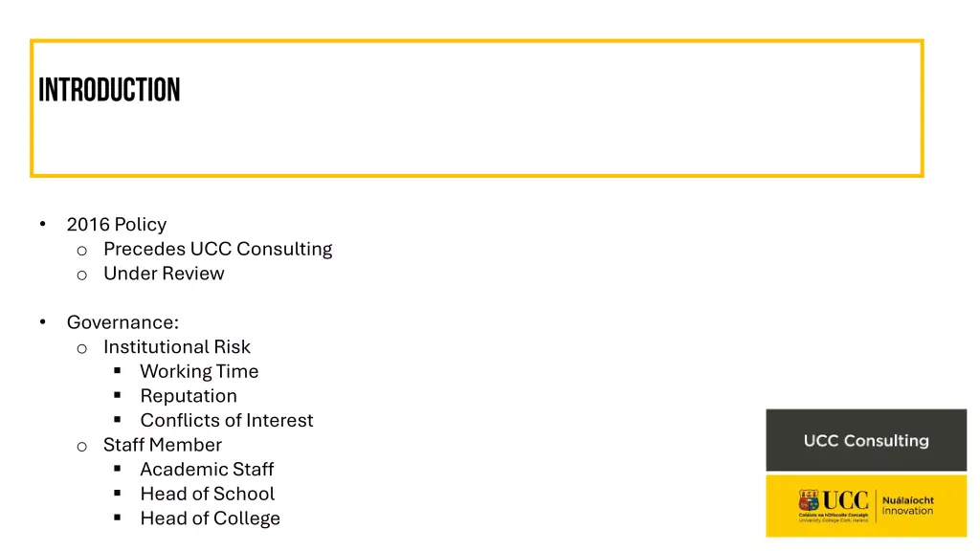Select the Conflicts of Interest item
This screenshot has width=980, height=551.
coord(226,420)
